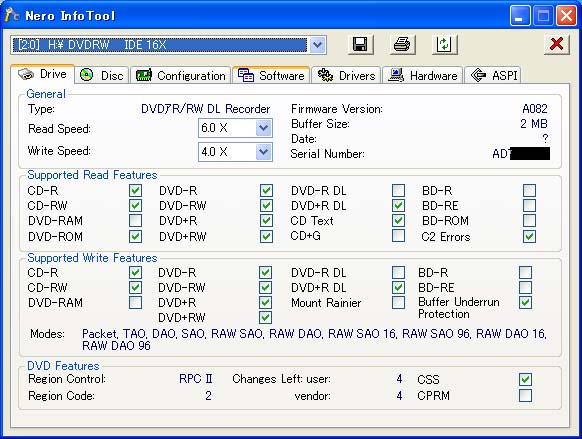This screenshot has height=439, width=582.
Task: Close the Nero InfoTool window
Action: [x=566, y=16]
